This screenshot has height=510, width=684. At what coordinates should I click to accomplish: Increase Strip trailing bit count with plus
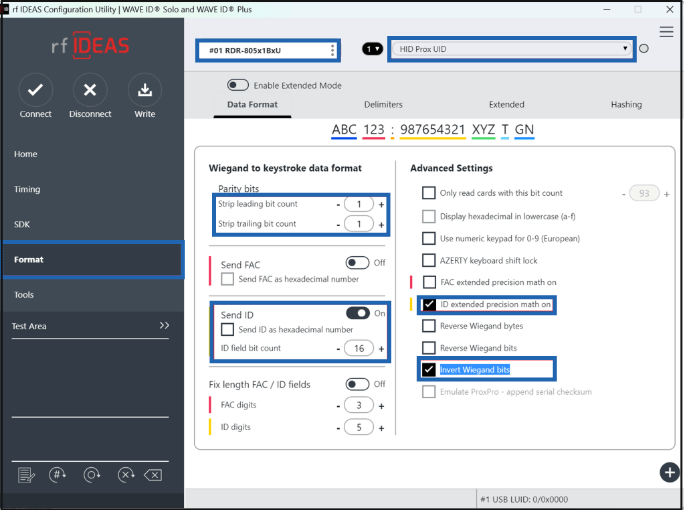(381, 225)
